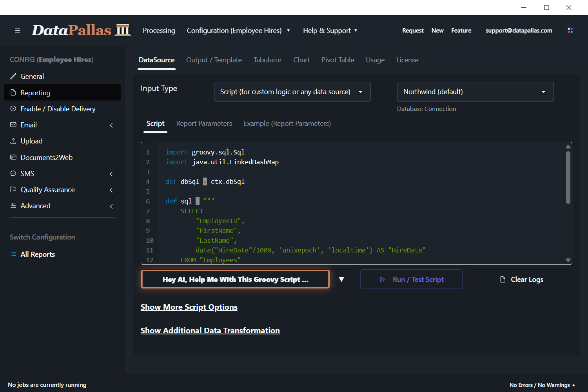
Task: Select the Script sub-tab
Action: tap(155, 123)
